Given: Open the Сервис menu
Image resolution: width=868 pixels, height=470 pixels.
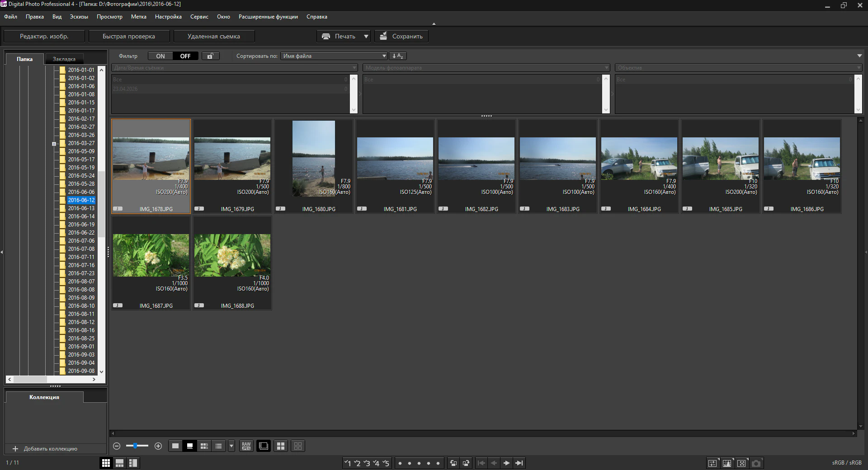Looking at the screenshot, I should [x=199, y=17].
